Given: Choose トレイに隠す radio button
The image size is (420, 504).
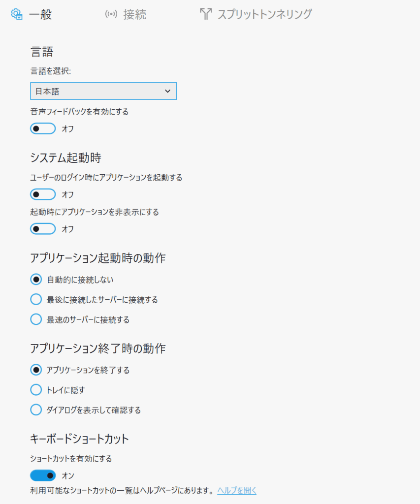Looking at the screenshot, I should click(x=36, y=390).
